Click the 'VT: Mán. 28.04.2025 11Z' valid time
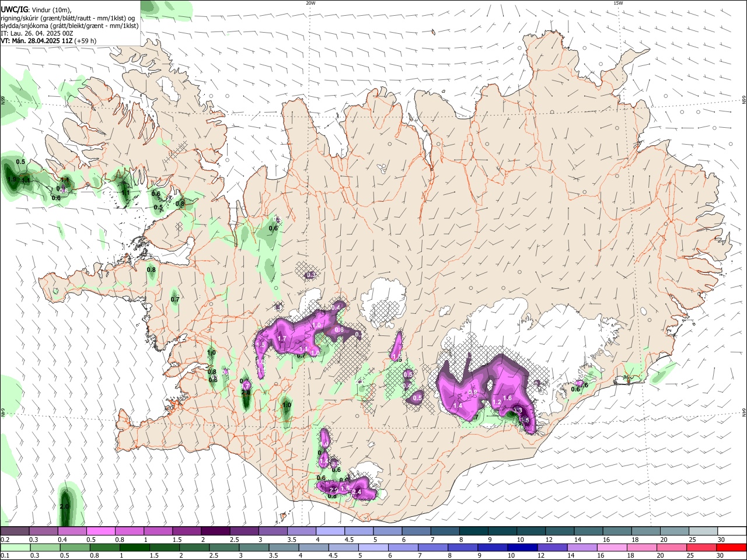 [36, 41]
